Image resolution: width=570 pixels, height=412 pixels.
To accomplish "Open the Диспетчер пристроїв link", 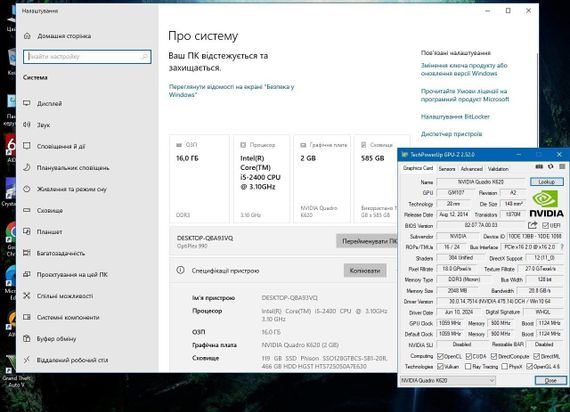I will pyautogui.click(x=451, y=134).
